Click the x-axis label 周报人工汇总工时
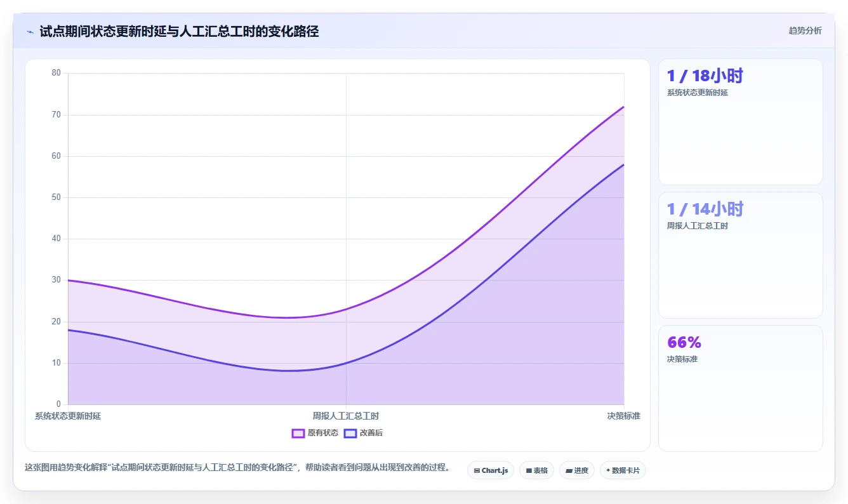This screenshot has height=504, width=848. [346, 416]
